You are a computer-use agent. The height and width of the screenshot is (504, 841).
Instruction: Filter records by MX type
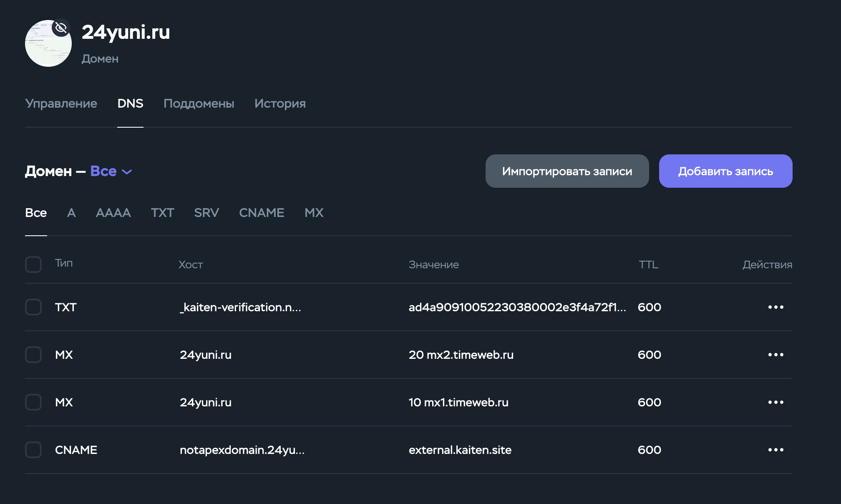click(x=314, y=213)
